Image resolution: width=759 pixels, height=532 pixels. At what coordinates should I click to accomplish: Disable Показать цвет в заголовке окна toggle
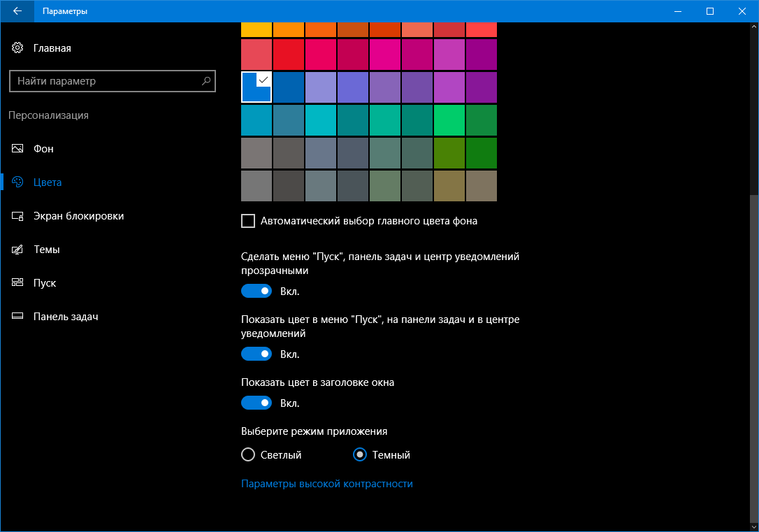tap(256, 403)
